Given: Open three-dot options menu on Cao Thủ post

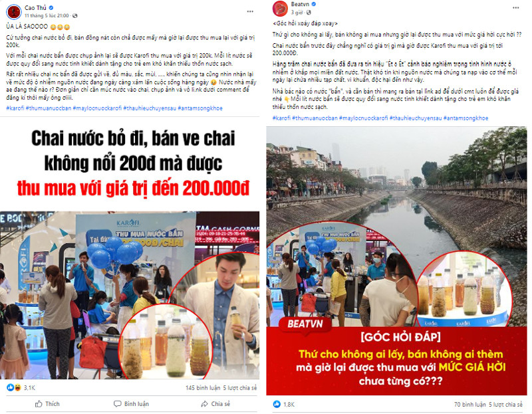Looking at the screenshot, I should (x=250, y=11).
